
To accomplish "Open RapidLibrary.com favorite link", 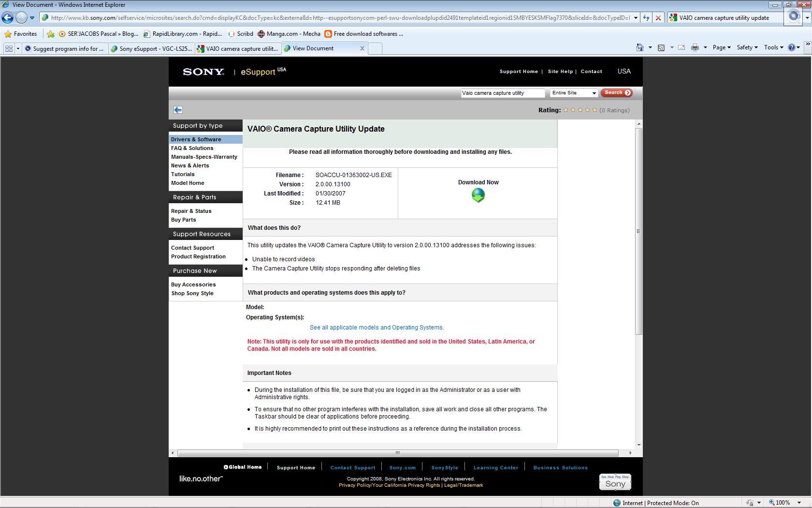I will pyautogui.click(x=183, y=34).
